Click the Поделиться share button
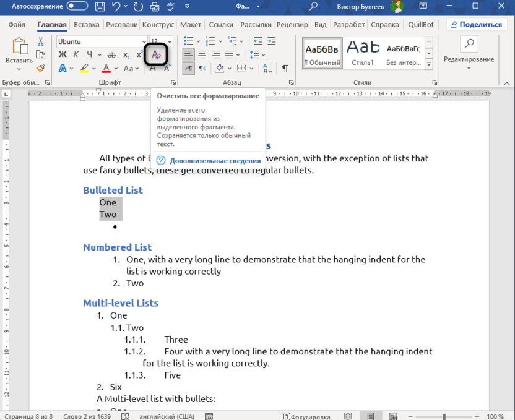Screen dimensions: 515x420 475,25
